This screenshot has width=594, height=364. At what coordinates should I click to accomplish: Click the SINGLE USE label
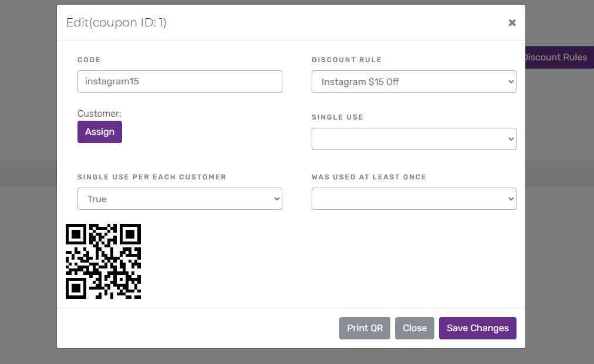click(x=337, y=117)
